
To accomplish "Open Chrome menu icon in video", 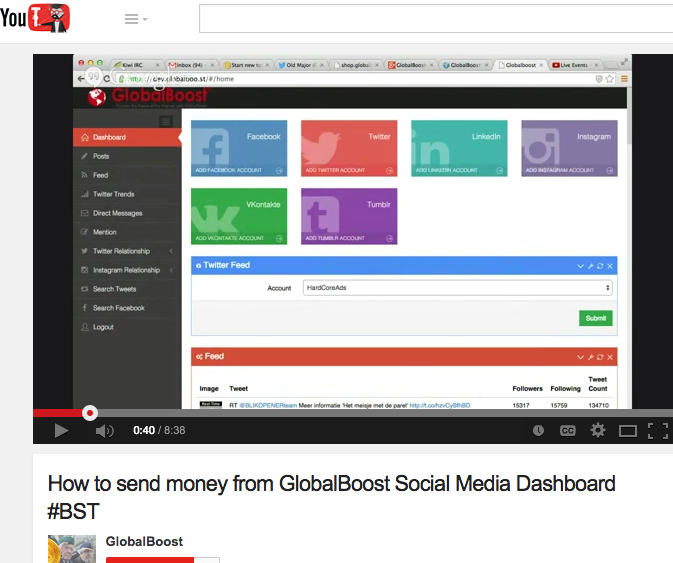I will click(x=624, y=79).
